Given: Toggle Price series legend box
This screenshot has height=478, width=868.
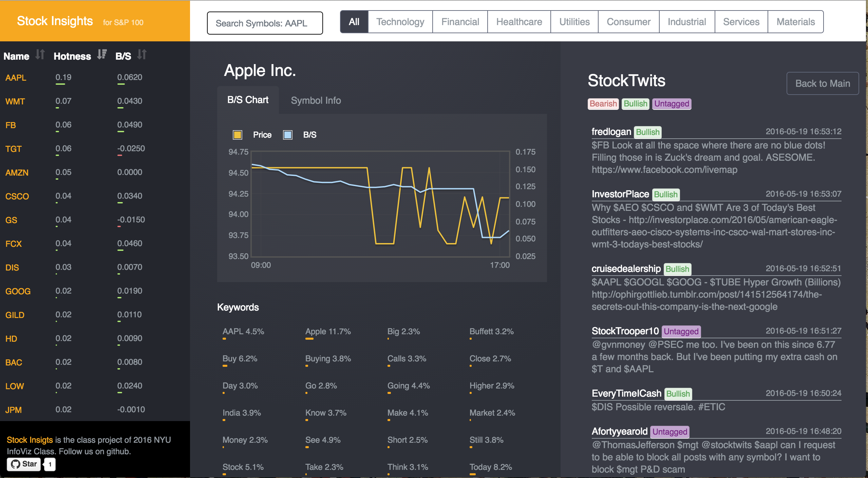Looking at the screenshot, I should [238, 135].
